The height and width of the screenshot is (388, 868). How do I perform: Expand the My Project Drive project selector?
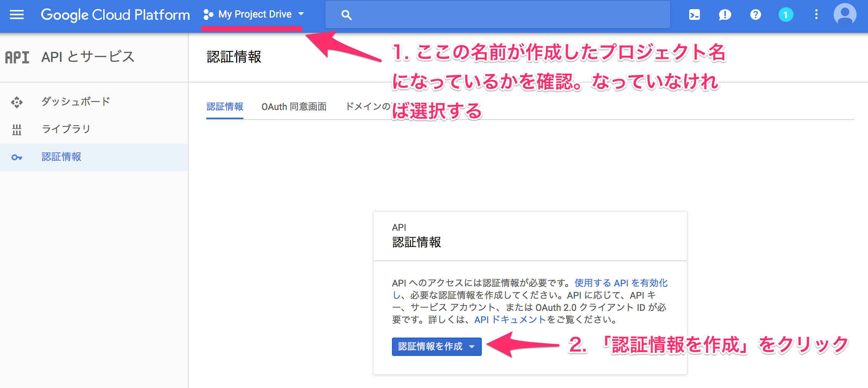pos(254,15)
